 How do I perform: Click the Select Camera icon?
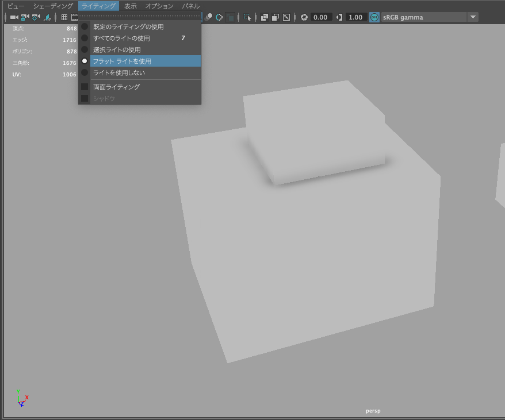[14, 17]
